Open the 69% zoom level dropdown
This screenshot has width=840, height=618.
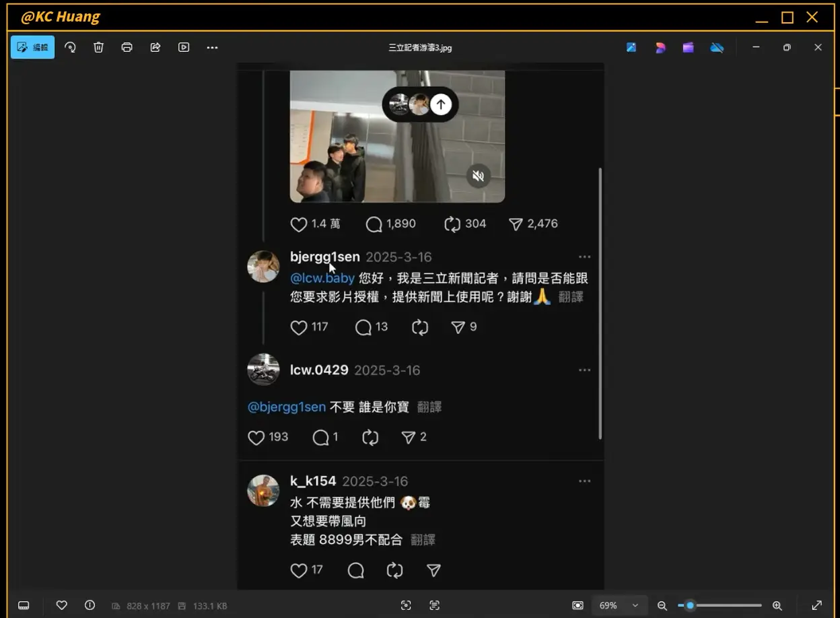click(x=619, y=605)
